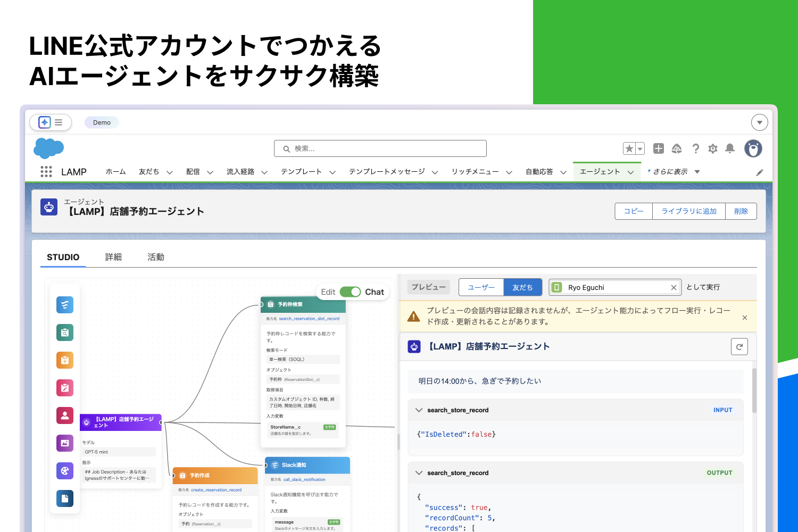The image size is (798, 532).
Task: Toggle the Edit/Chat switch
Action: (350, 292)
